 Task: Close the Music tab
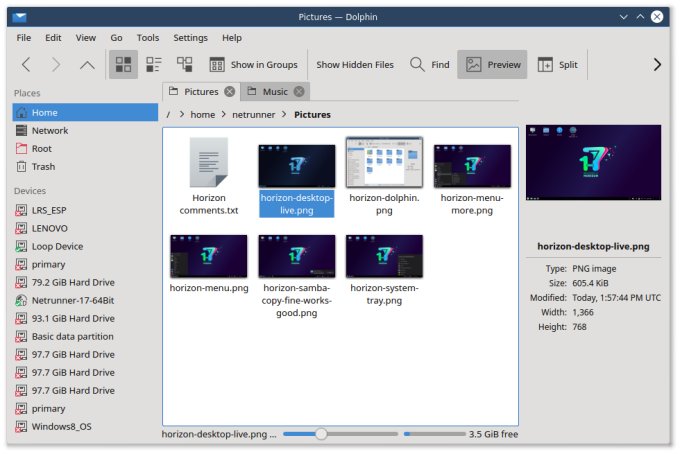(x=299, y=92)
